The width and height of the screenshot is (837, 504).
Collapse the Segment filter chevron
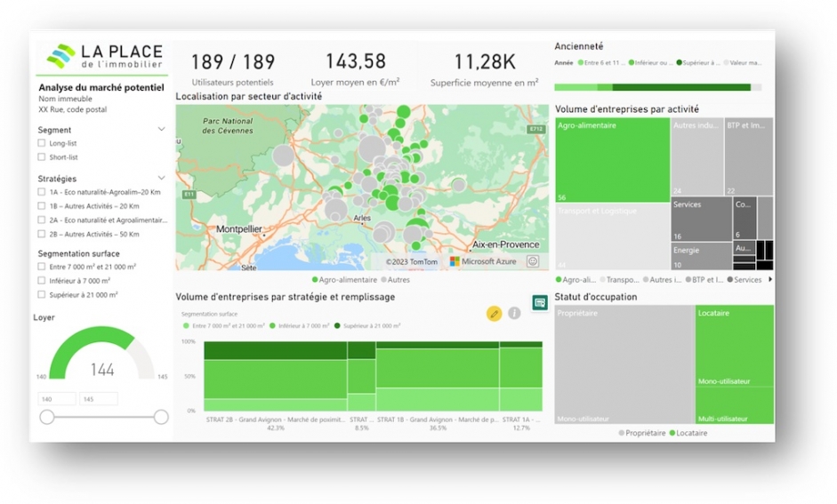(x=161, y=130)
